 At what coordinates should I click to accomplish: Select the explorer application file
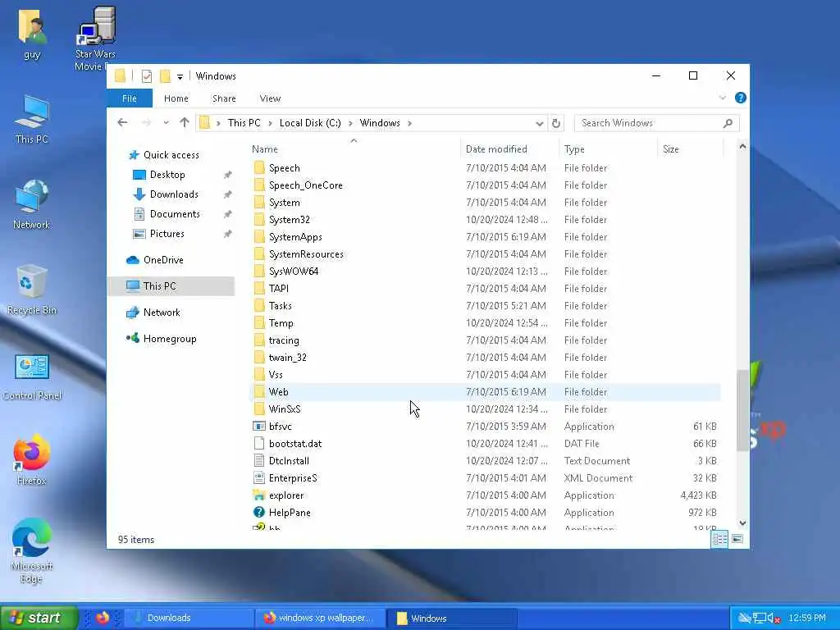point(486,495)
